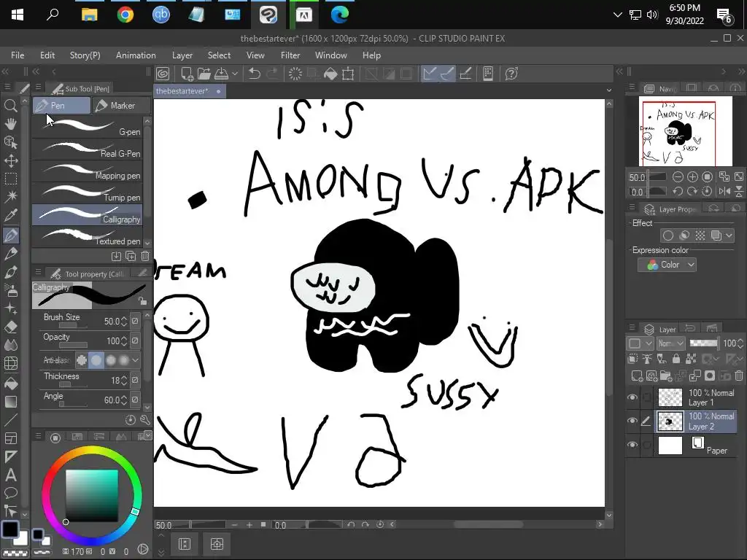Viewport: 747px width, 560px height.
Task: Activate Scale/Rotate transform icon in command bar
Action: 348,74
